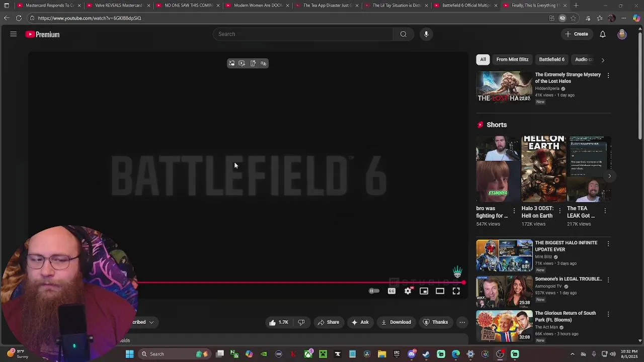Start voice search with the microphone
Viewport: 644px width, 362px height.
(426, 34)
